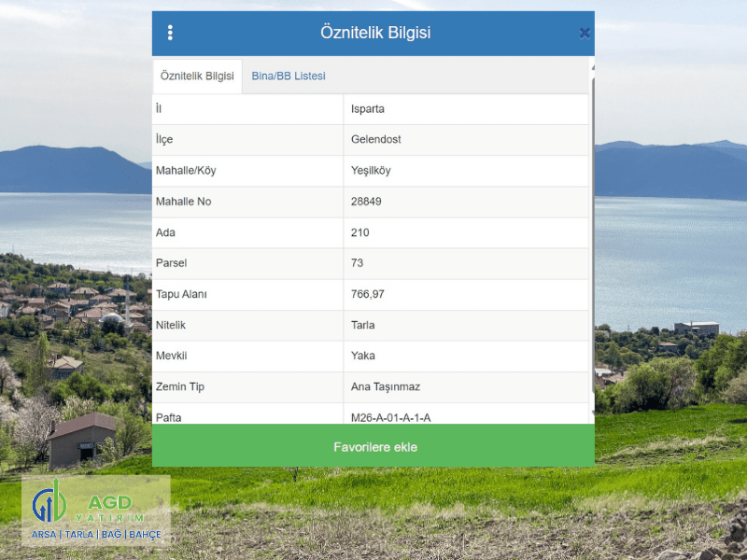Click the Mevkii value Yaka
The height and width of the screenshot is (560, 747).
click(x=363, y=356)
